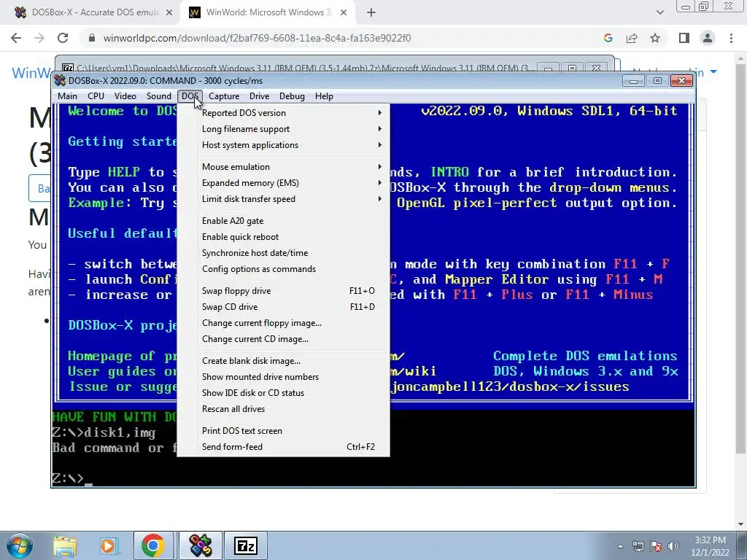
Task: Expand Limit disk transfer speed submenu
Action: tap(284, 199)
